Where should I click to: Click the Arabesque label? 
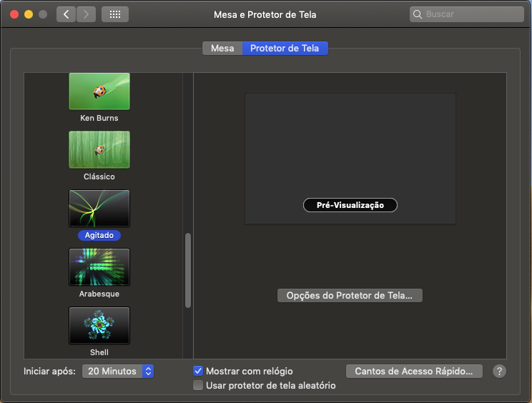[x=99, y=294]
